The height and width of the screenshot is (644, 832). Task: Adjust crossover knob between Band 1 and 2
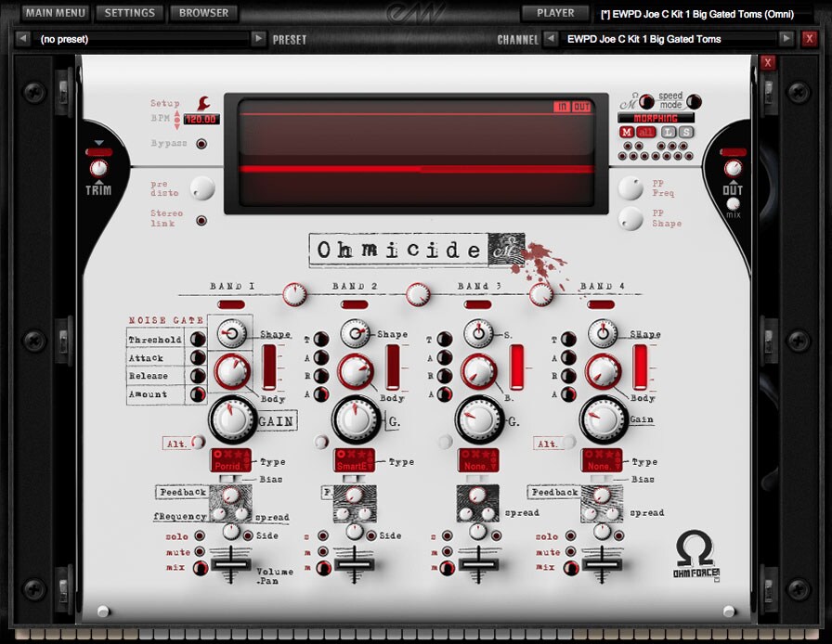tap(294, 294)
